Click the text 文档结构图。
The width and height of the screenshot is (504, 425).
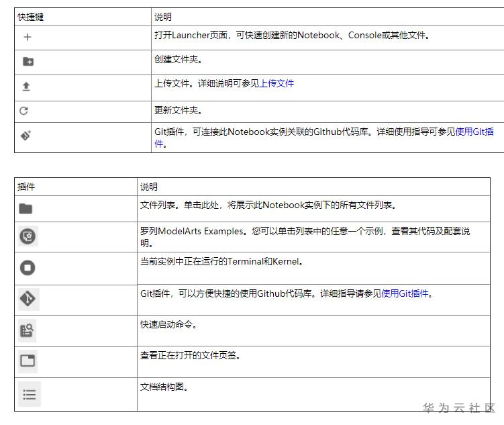[x=164, y=387]
